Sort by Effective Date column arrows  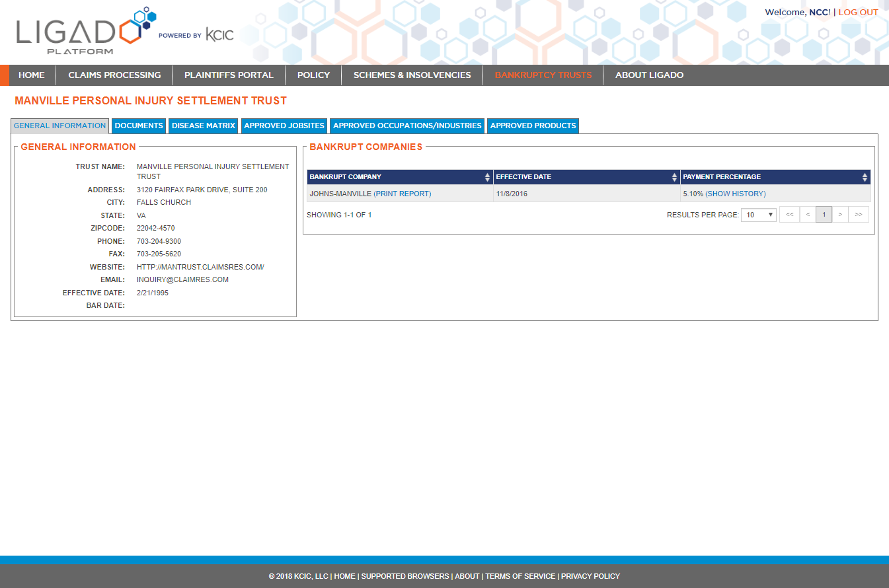click(x=675, y=177)
